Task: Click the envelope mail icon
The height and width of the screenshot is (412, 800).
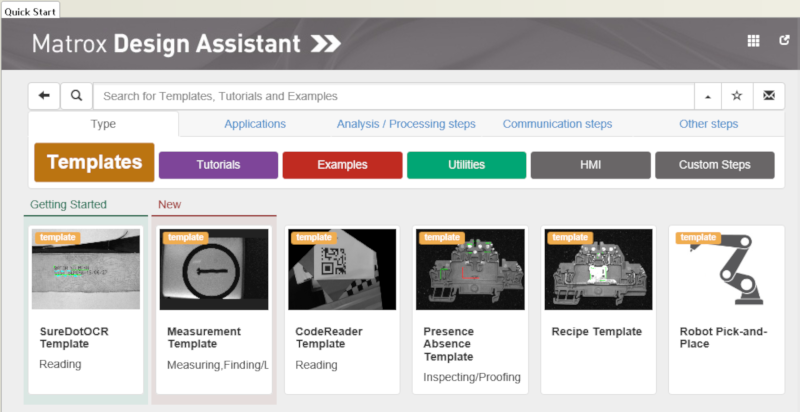Action: (x=769, y=96)
